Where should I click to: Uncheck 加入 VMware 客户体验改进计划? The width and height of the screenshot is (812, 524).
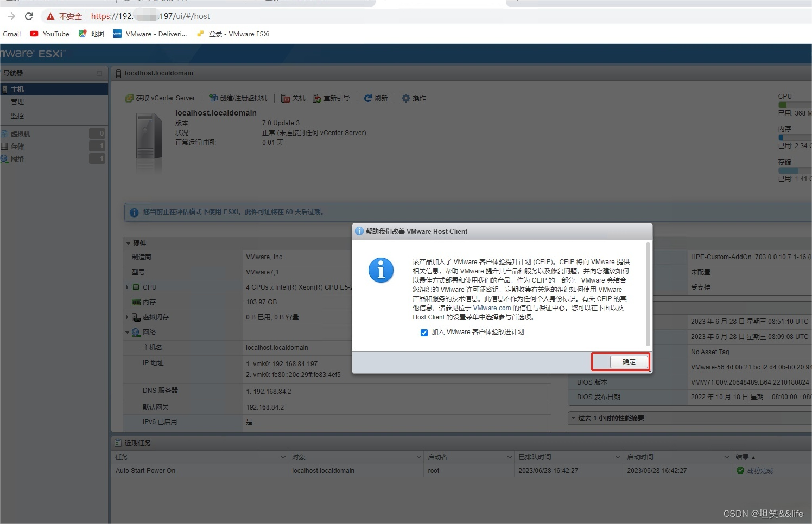[x=424, y=333]
